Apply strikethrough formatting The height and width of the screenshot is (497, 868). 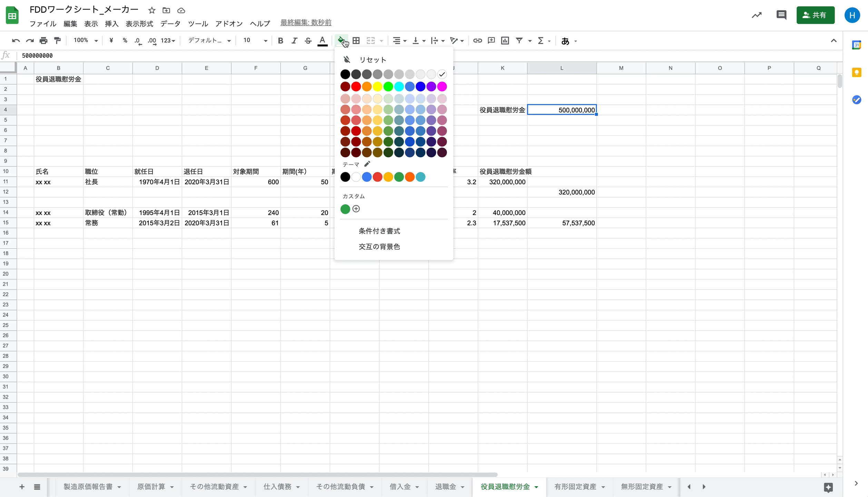[x=308, y=40]
